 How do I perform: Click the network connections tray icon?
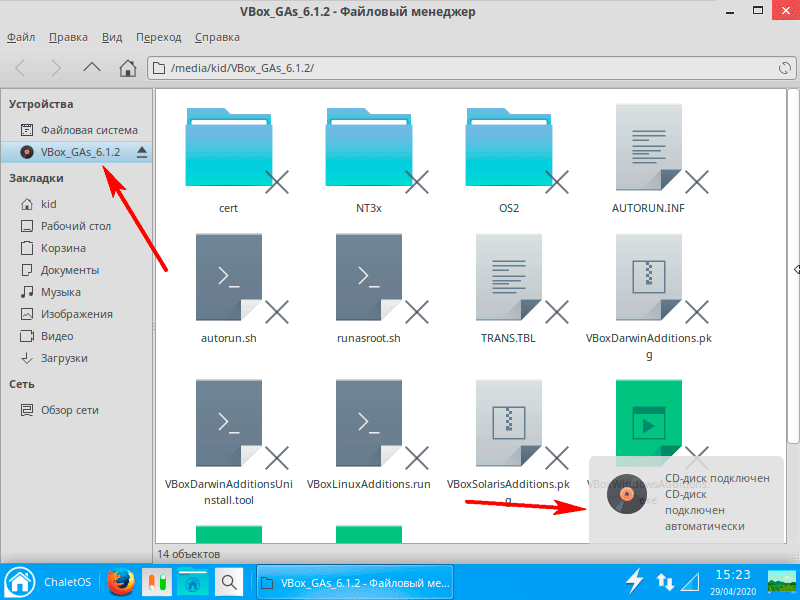tap(665, 581)
